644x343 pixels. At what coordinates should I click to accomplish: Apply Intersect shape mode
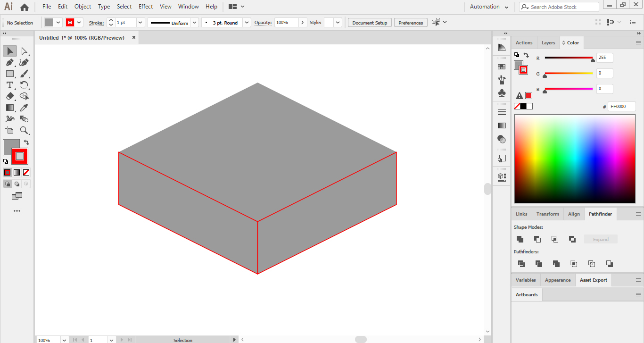point(555,239)
